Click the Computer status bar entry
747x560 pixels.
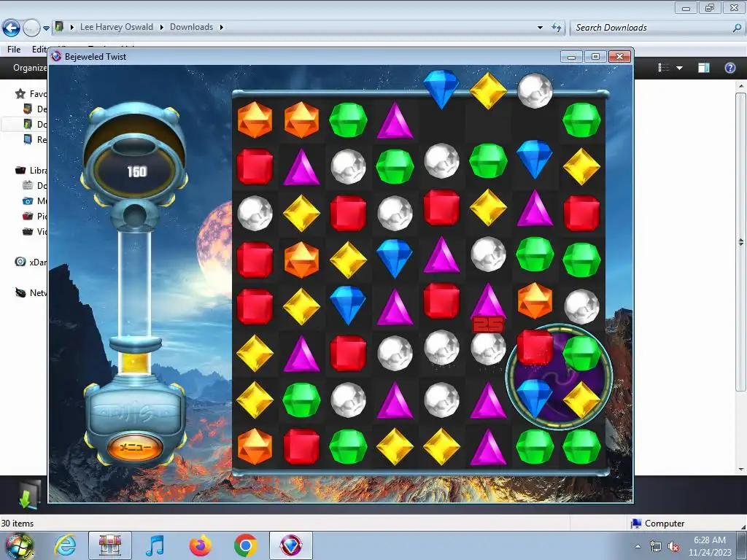[x=657, y=524]
